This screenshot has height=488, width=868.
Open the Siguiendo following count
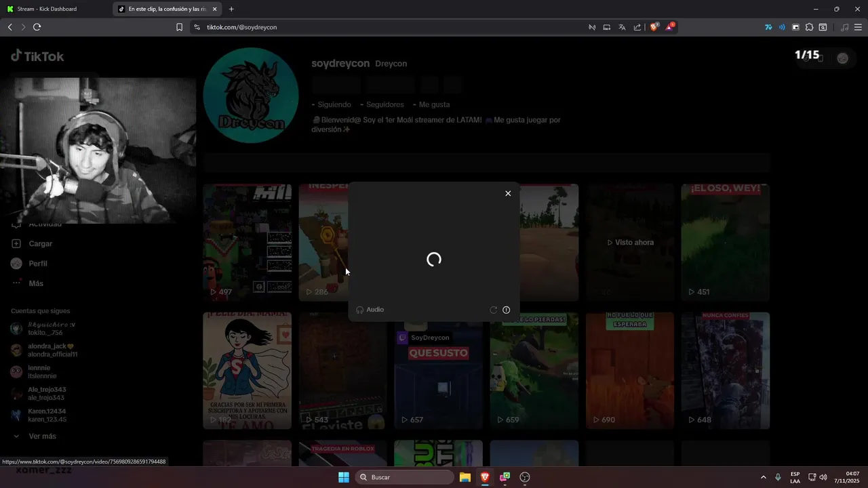pyautogui.click(x=332, y=104)
